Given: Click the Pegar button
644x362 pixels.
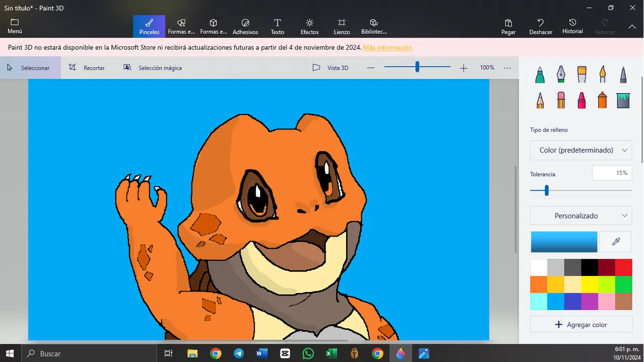Looking at the screenshot, I should pos(509,26).
